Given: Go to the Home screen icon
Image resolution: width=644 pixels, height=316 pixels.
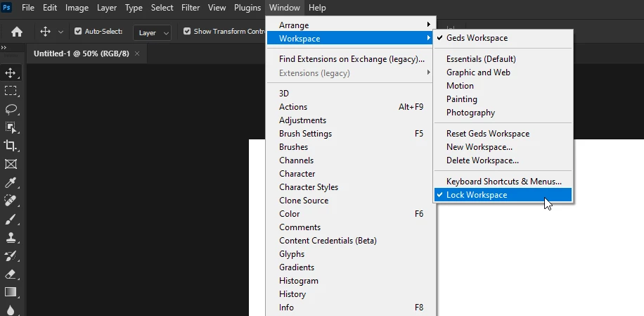Looking at the screenshot, I should pyautogui.click(x=17, y=32).
